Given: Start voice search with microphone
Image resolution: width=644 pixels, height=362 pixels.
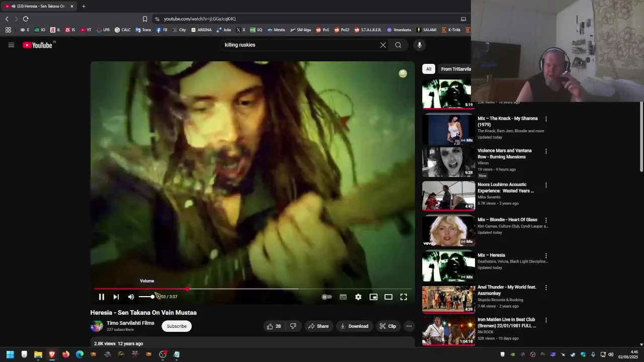Looking at the screenshot, I should click(x=419, y=45).
